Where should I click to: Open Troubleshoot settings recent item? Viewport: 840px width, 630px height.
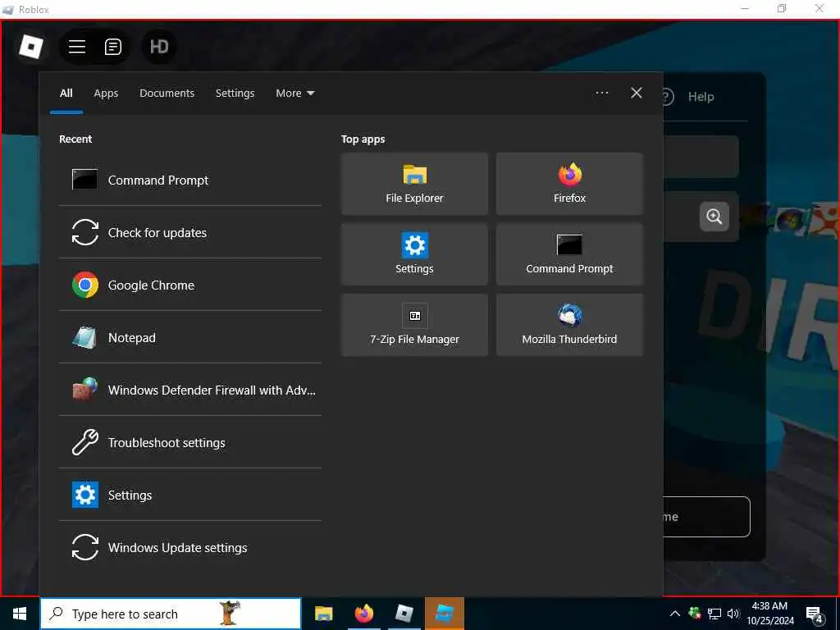pyautogui.click(x=190, y=442)
